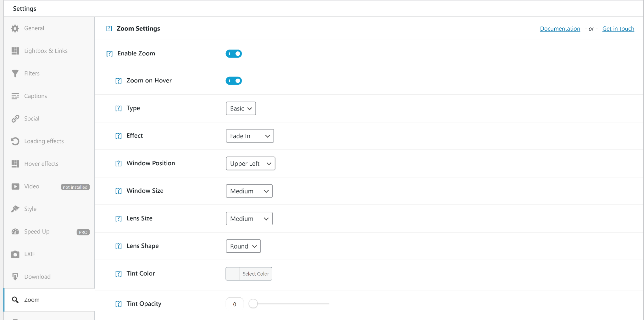644x320 pixels.
Task: Click the help icon beside Tint Color
Action: (118, 274)
